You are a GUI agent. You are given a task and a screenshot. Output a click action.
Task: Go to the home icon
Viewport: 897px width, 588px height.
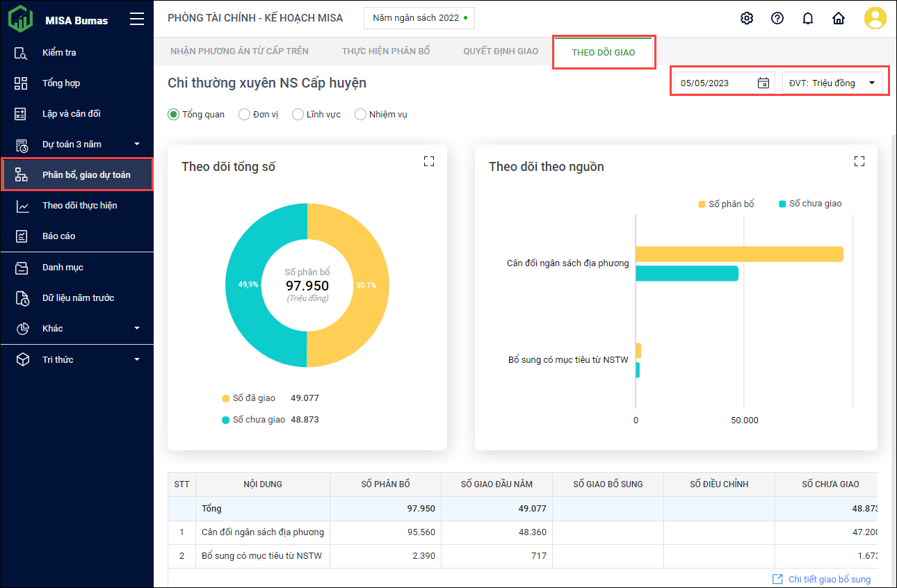click(x=839, y=18)
